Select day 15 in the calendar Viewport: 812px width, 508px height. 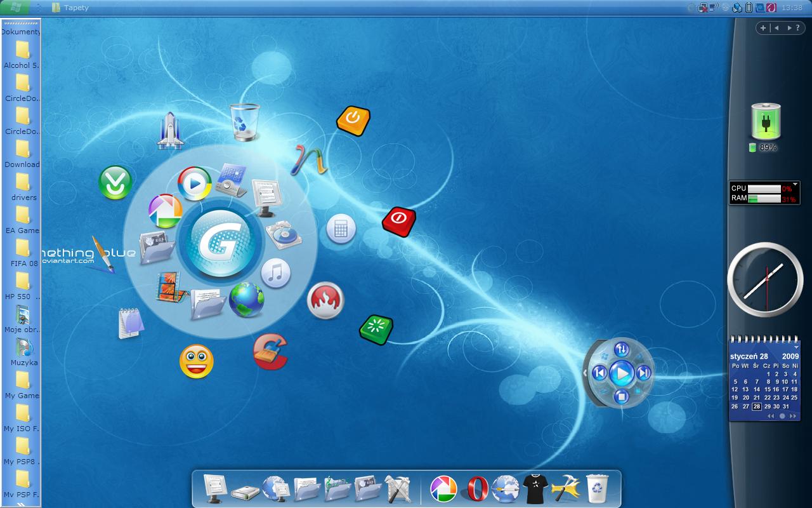point(767,389)
